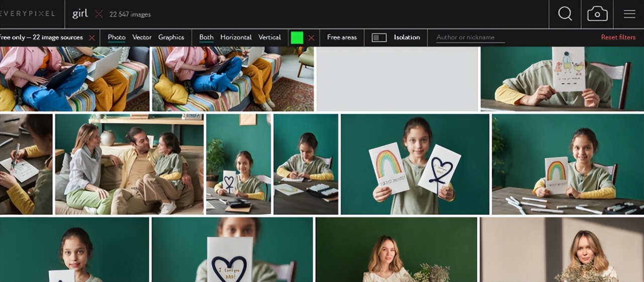The image size is (644, 282).
Task: Open vertical photo of girl drawing at table
Action: tap(306, 164)
